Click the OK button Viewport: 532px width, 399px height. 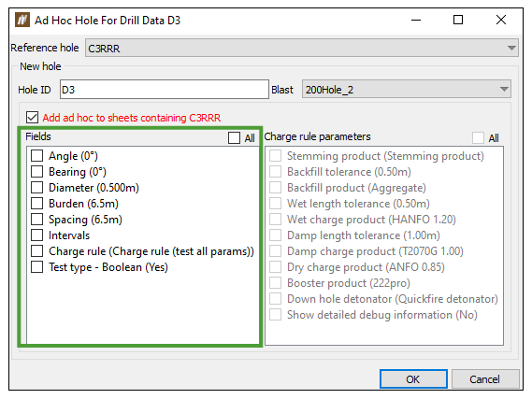pos(413,379)
